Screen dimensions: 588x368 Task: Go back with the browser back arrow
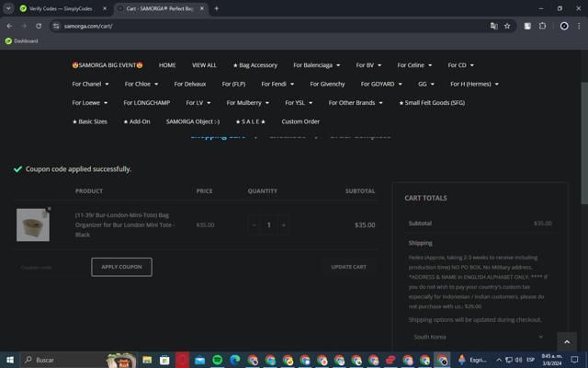click(9, 26)
